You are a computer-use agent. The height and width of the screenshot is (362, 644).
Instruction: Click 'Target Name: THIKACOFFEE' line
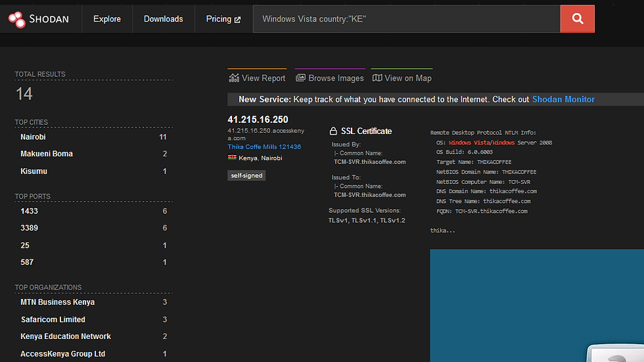(474, 162)
